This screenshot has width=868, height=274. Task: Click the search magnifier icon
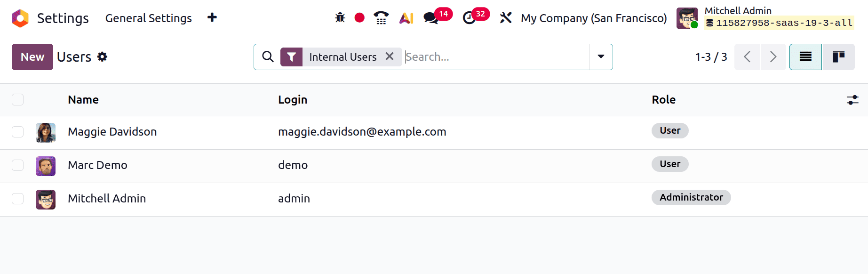(x=268, y=56)
